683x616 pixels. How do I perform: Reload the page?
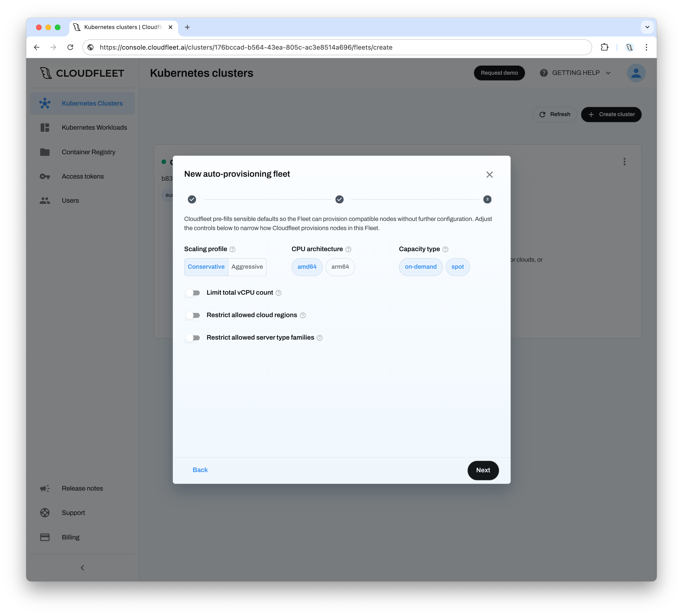tap(70, 47)
